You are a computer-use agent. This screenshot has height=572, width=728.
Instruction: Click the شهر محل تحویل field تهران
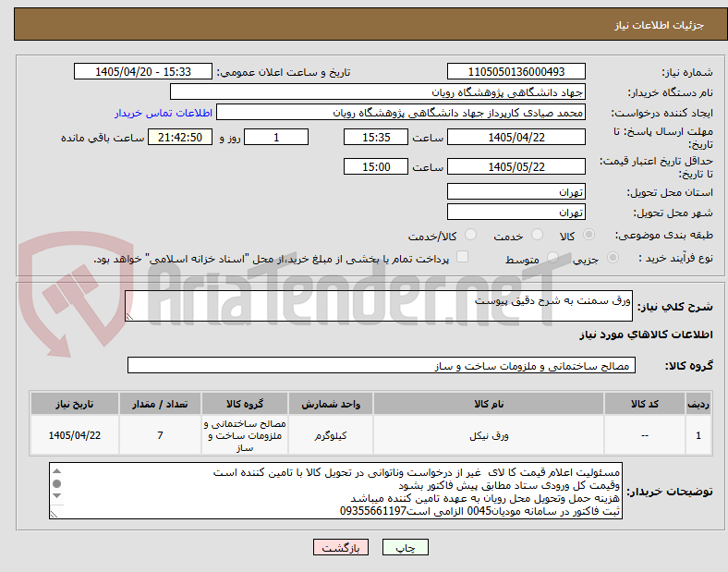pos(516,212)
